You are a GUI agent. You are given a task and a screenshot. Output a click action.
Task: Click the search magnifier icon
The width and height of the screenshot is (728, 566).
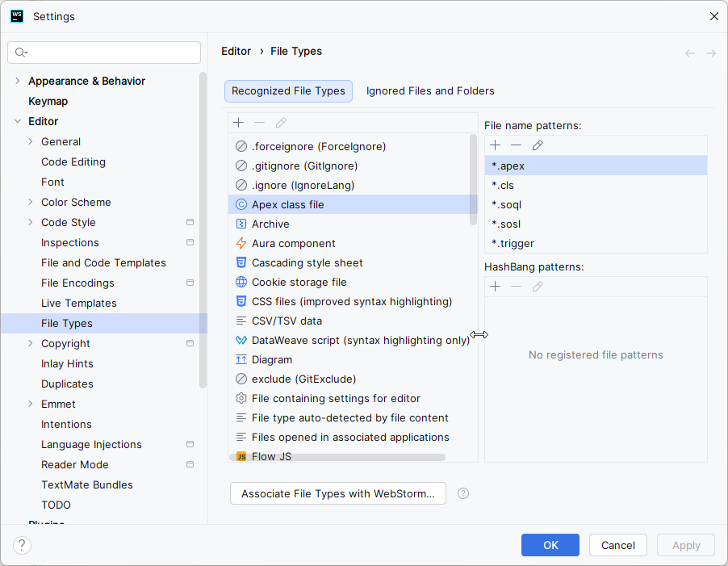(20, 52)
